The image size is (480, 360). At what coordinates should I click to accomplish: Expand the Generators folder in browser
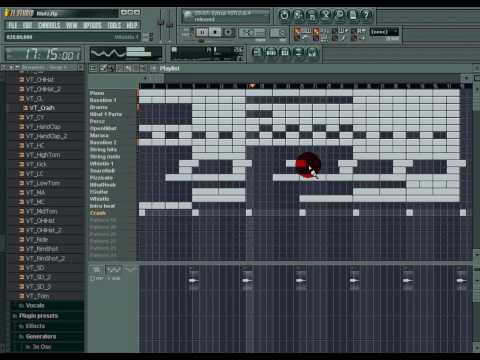(41, 336)
